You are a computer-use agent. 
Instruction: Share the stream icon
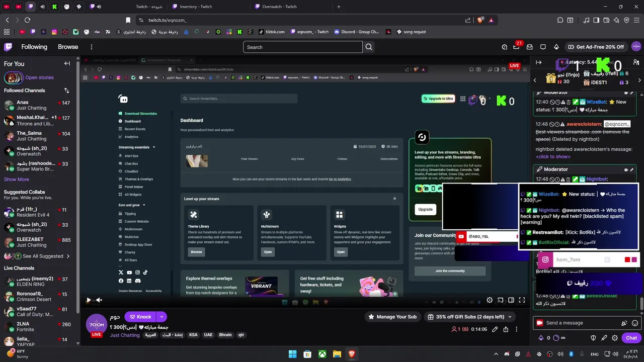506,329
